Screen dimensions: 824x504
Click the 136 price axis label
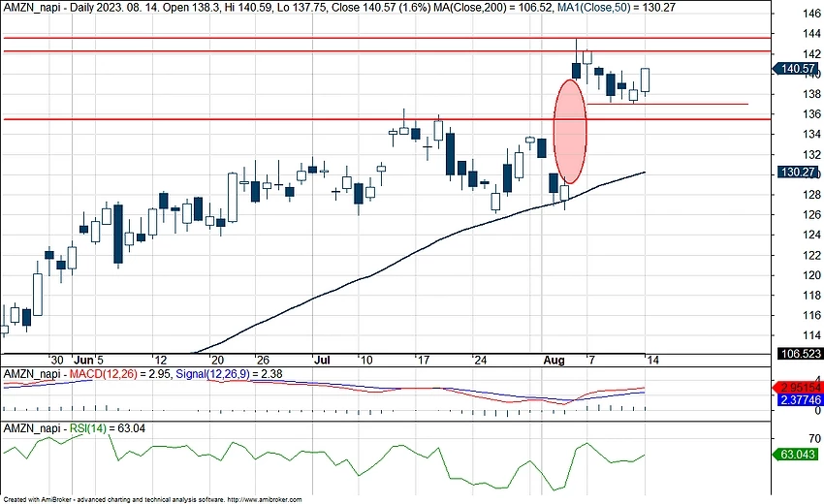812,114
